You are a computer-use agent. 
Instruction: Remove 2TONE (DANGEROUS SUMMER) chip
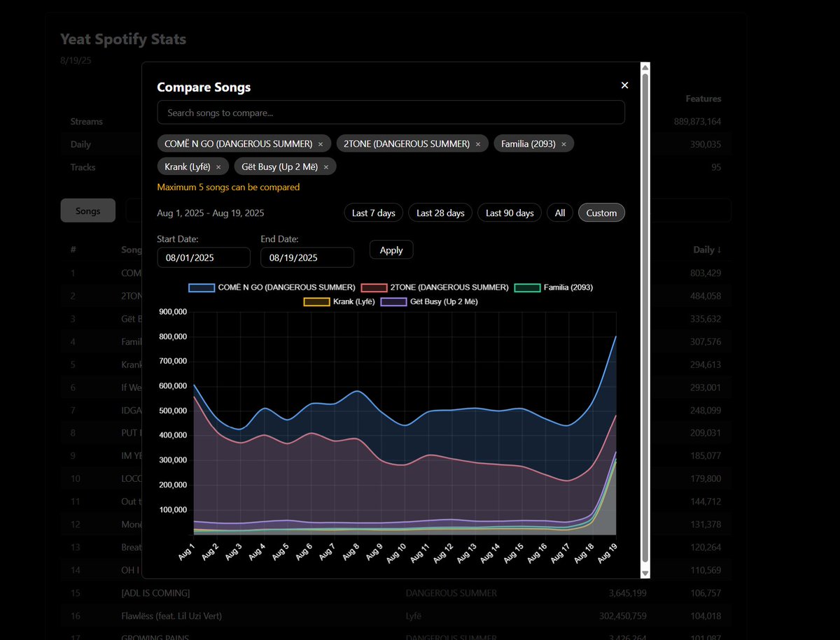(x=477, y=143)
